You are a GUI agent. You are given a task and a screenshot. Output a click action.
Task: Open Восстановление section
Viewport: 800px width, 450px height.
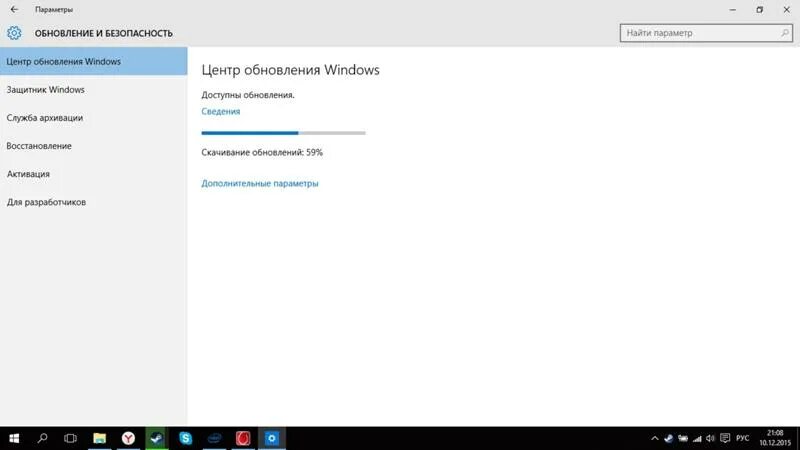(x=93, y=145)
